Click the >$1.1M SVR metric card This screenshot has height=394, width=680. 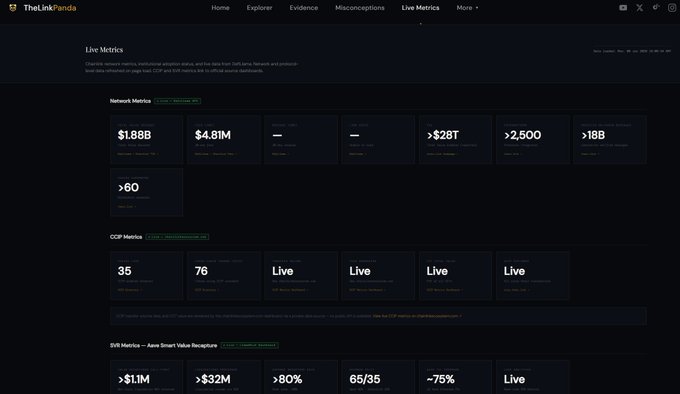pyautogui.click(x=147, y=377)
